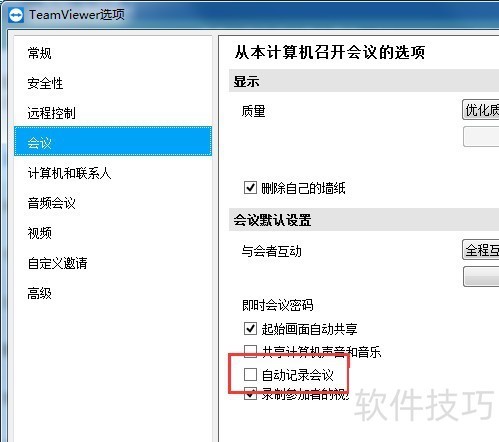Viewport: 499px width, 442px height.
Task: Toggle the 录制参加者的视频 checkbox
Action: pyautogui.click(x=250, y=394)
